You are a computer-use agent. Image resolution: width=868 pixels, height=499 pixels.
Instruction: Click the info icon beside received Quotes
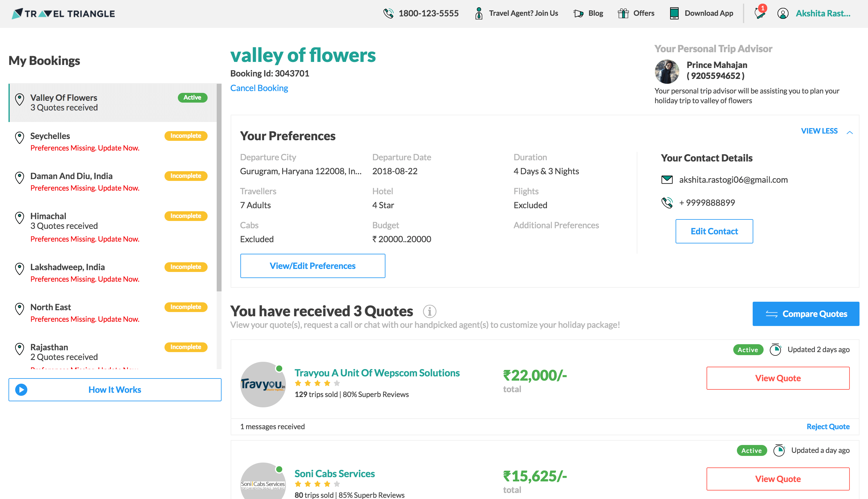coord(429,311)
